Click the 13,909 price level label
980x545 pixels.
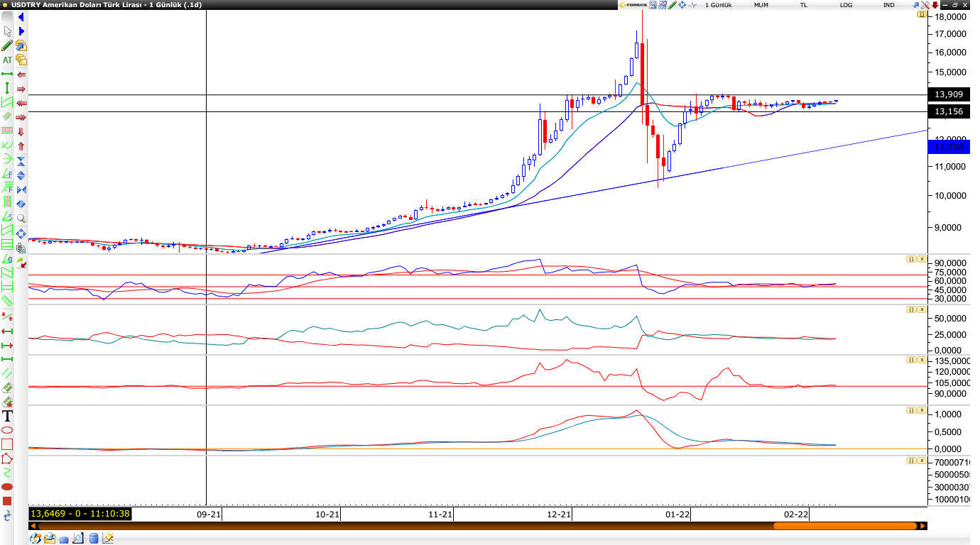pyautogui.click(x=949, y=94)
